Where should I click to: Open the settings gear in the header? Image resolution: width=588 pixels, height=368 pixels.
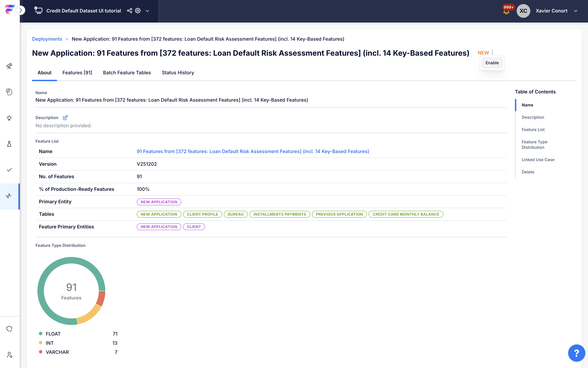138,11
